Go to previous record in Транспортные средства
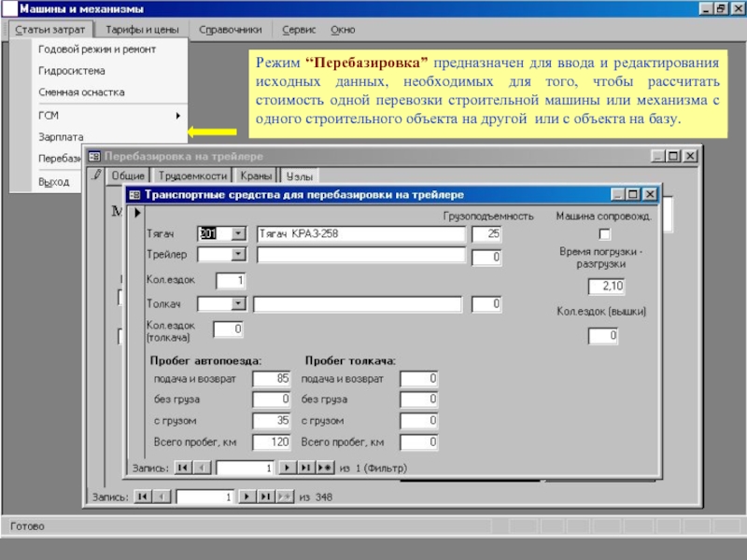 pyautogui.click(x=202, y=468)
